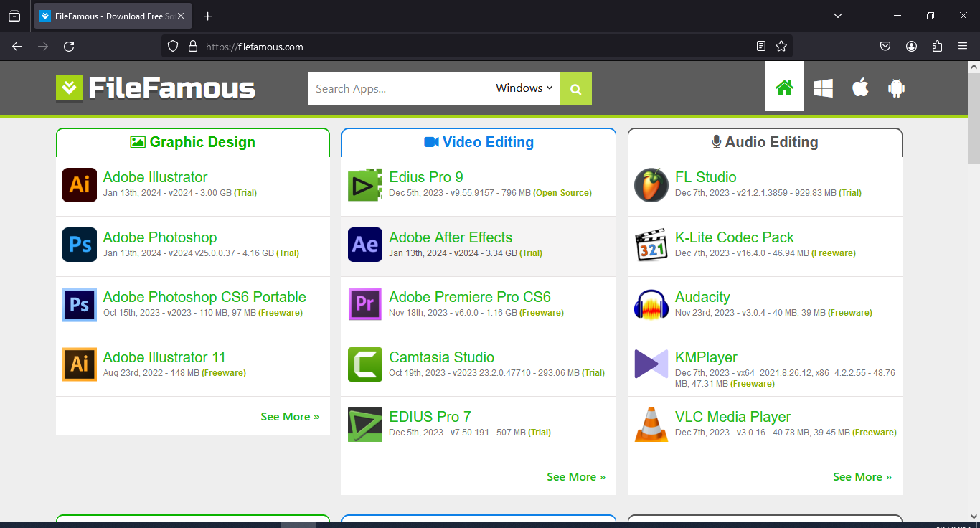The height and width of the screenshot is (528, 980).
Task: Open the Audio Editing category heading
Action: coord(765,142)
